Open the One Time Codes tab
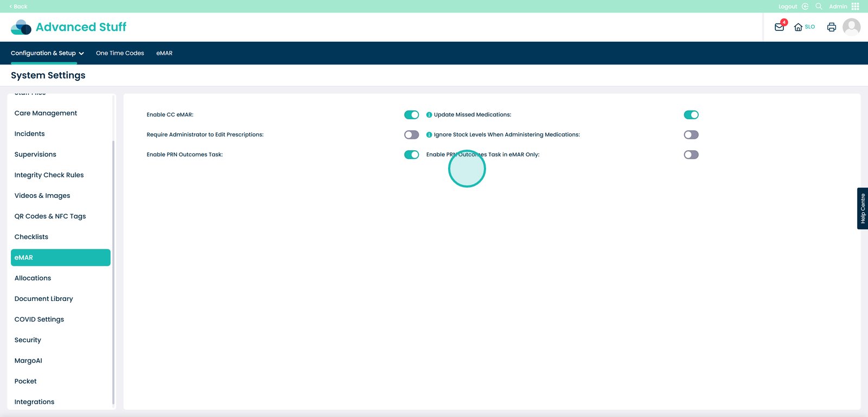Screen dimensions: 868x417 (120, 53)
